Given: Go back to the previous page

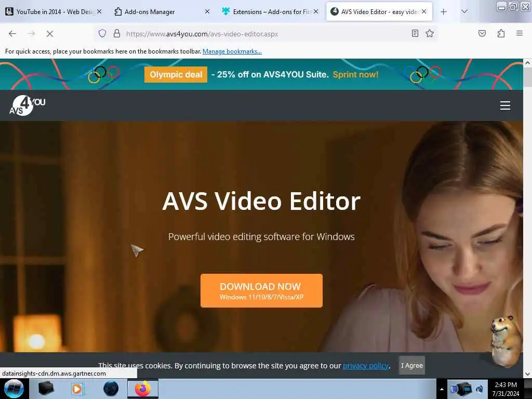Looking at the screenshot, I should pyautogui.click(x=12, y=34).
